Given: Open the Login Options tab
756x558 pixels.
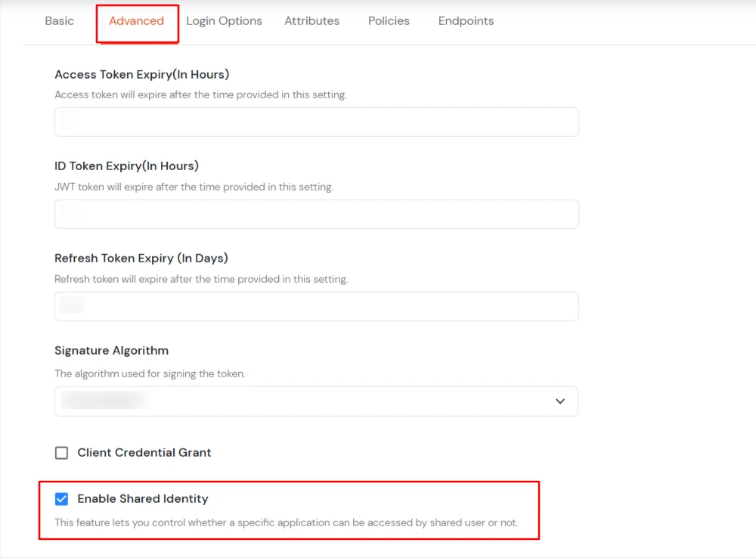Looking at the screenshot, I should tap(224, 21).
